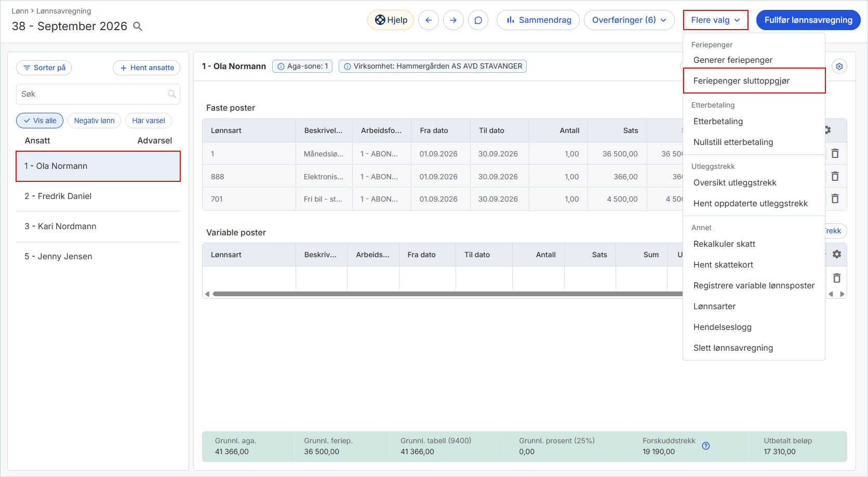
Task: Click the search magnifier next to September 2026
Action: 138,26
